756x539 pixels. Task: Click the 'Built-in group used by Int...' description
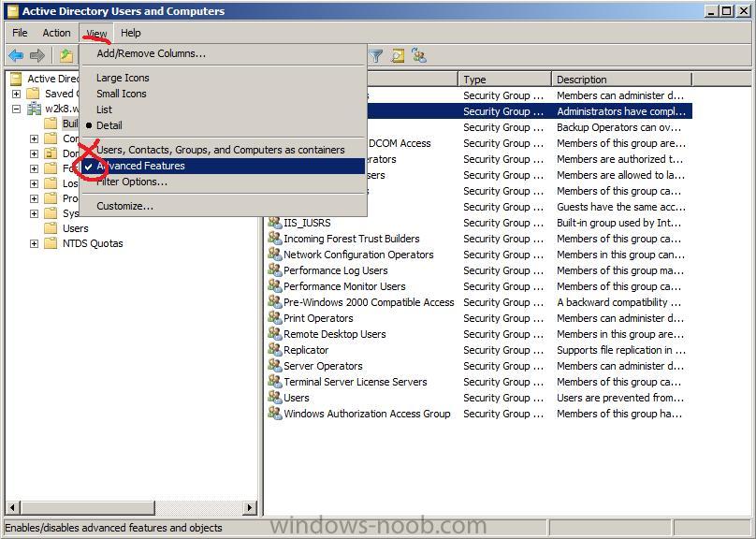pos(619,223)
